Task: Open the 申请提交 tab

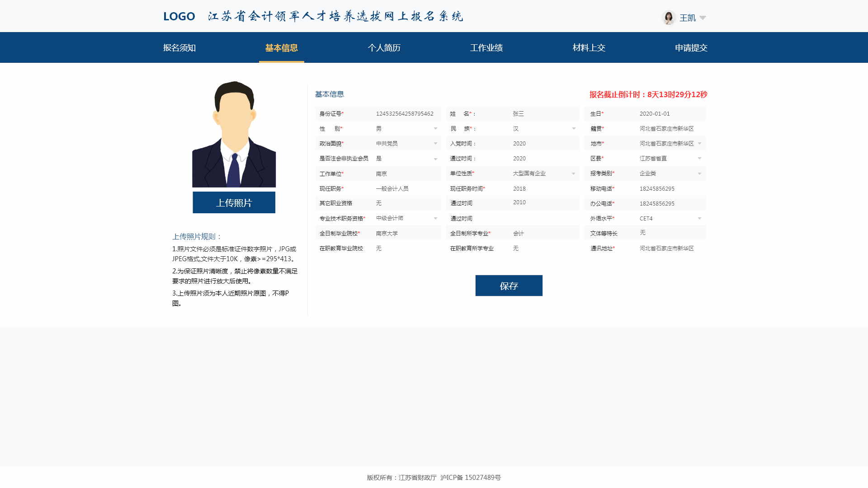Action: click(x=691, y=48)
